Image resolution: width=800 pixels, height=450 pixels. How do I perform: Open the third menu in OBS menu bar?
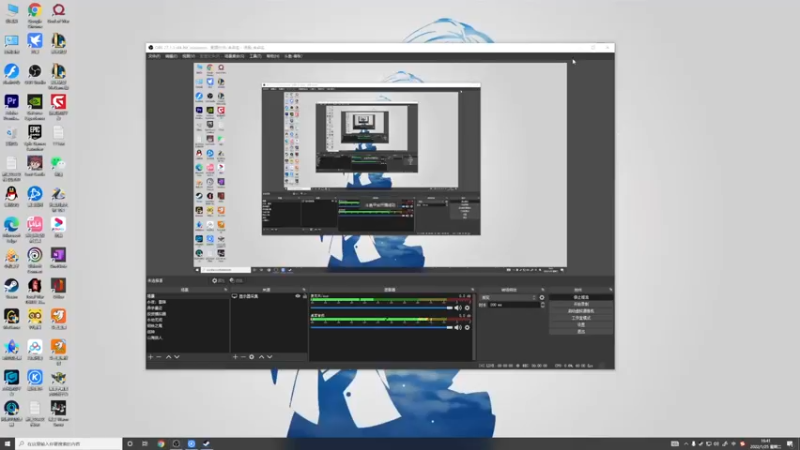[x=188, y=56]
